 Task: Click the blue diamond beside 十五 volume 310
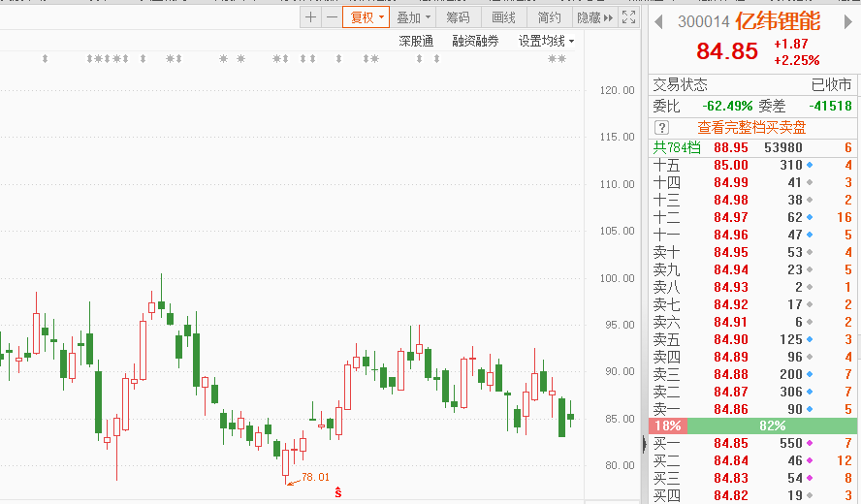coord(810,166)
